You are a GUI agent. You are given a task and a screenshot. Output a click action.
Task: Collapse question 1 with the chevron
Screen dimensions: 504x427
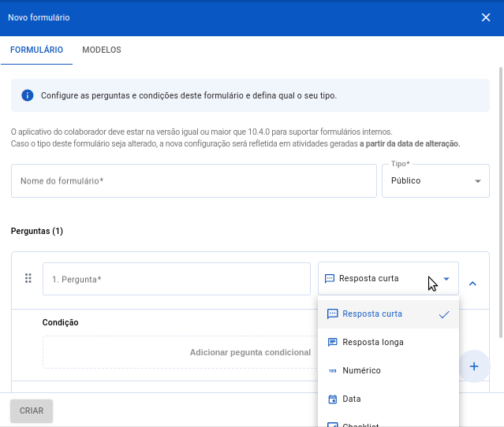[x=472, y=284]
